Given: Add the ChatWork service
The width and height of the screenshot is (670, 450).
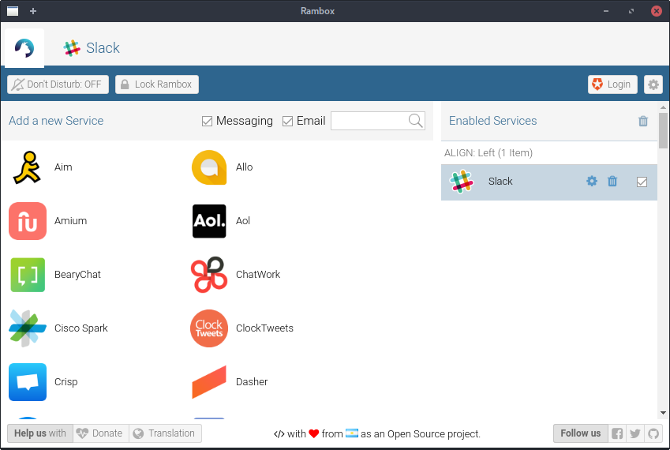Looking at the screenshot, I should tap(209, 275).
